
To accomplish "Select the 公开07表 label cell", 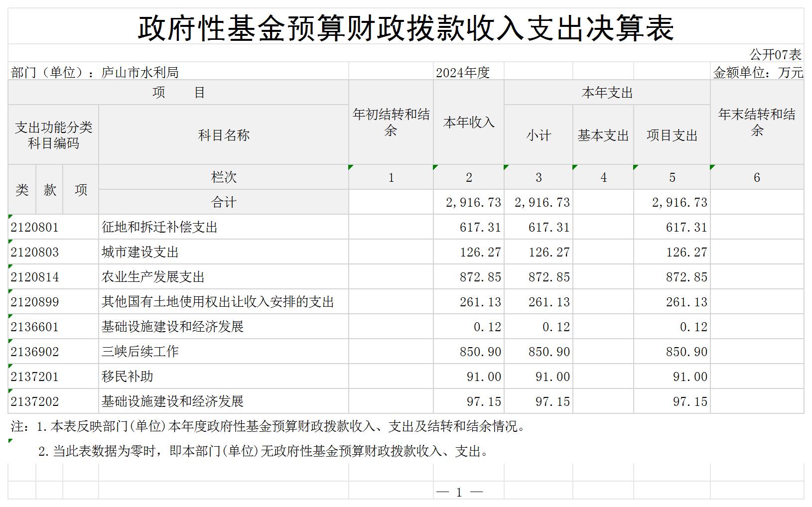I will point(775,54).
